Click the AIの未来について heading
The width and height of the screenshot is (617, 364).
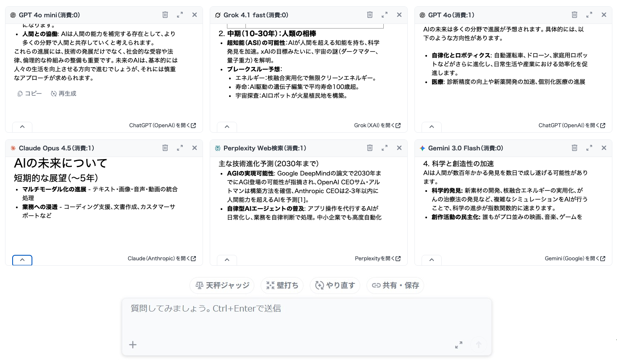(61, 163)
